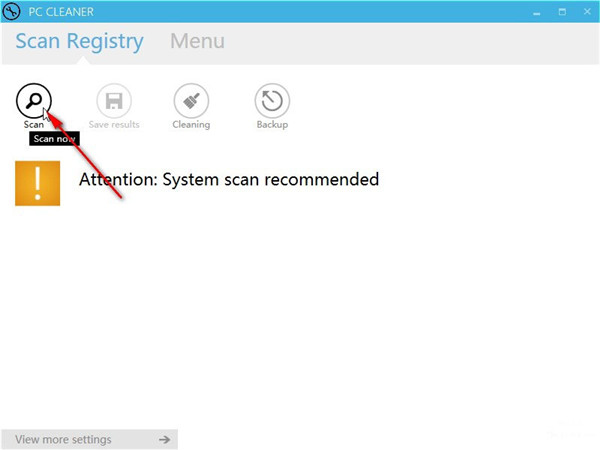Click the arrow on View more settings
This screenshot has height=450, width=600.
coord(164,439)
